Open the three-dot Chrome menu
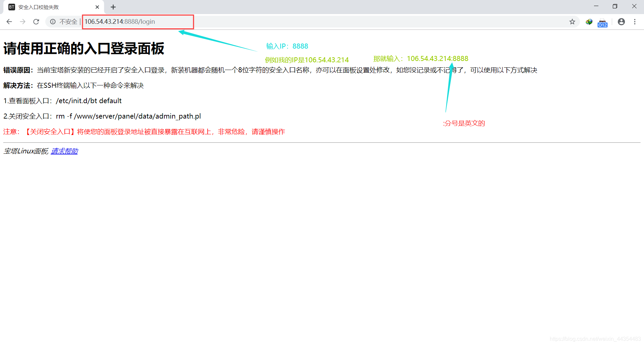Image resolution: width=644 pixels, height=345 pixels. pyautogui.click(x=635, y=21)
